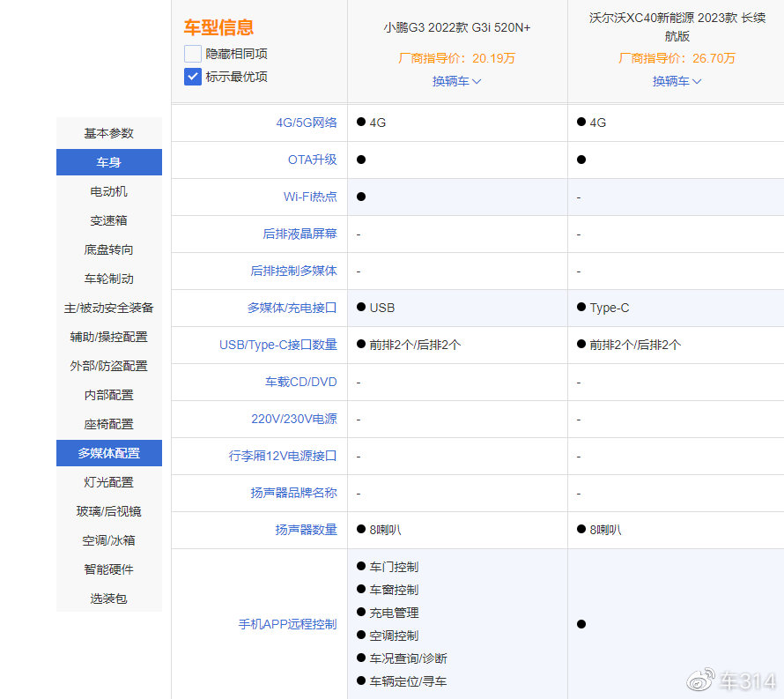Select 选装包 in the sidebar
The width and height of the screenshot is (784, 699).
tap(108, 598)
